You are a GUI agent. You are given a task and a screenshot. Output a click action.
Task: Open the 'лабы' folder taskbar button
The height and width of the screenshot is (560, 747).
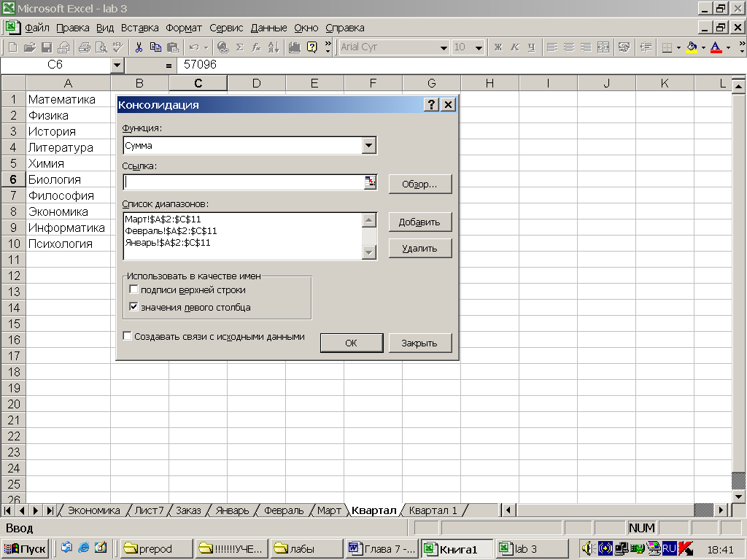pos(306,549)
